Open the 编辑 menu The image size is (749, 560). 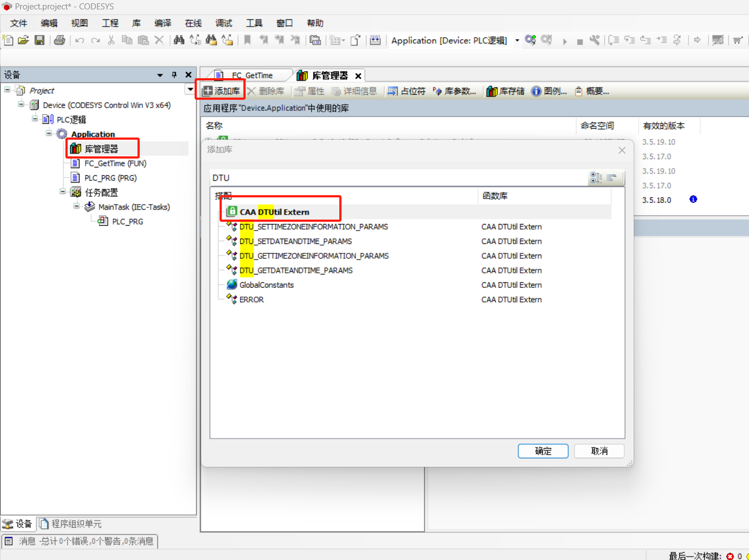coord(49,23)
